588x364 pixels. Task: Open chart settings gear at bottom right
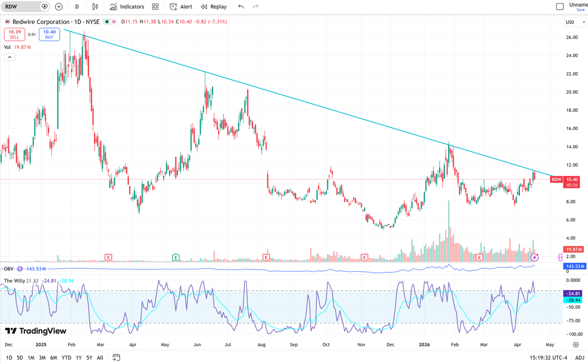(576, 344)
